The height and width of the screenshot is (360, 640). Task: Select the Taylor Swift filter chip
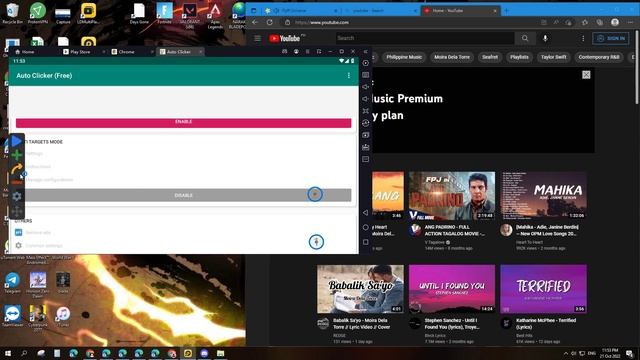coord(553,57)
